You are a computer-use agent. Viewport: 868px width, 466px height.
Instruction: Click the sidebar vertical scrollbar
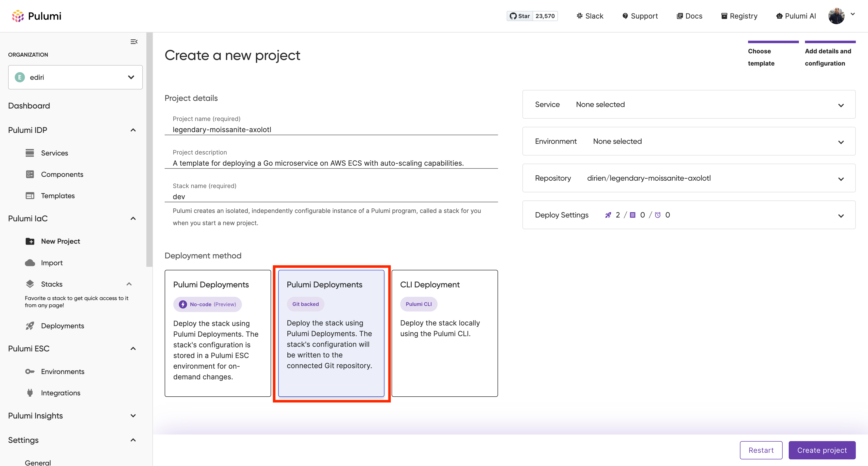pos(149,150)
